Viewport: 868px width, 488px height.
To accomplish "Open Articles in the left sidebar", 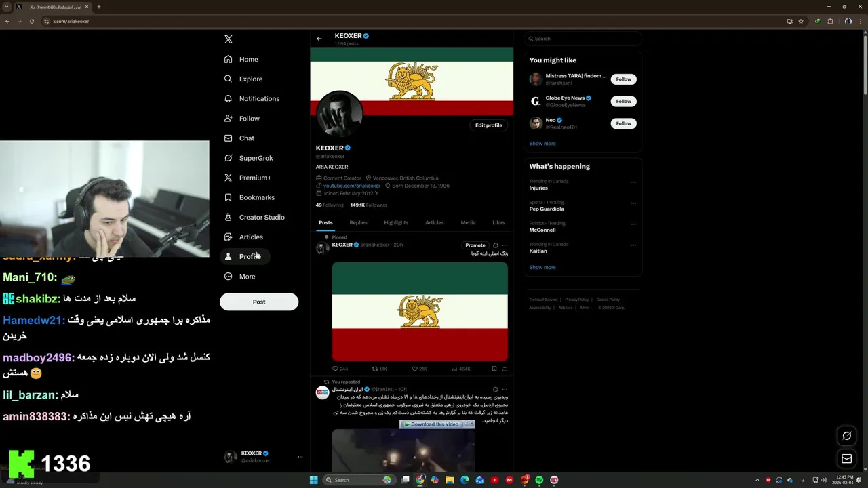I will click(243, 237).
